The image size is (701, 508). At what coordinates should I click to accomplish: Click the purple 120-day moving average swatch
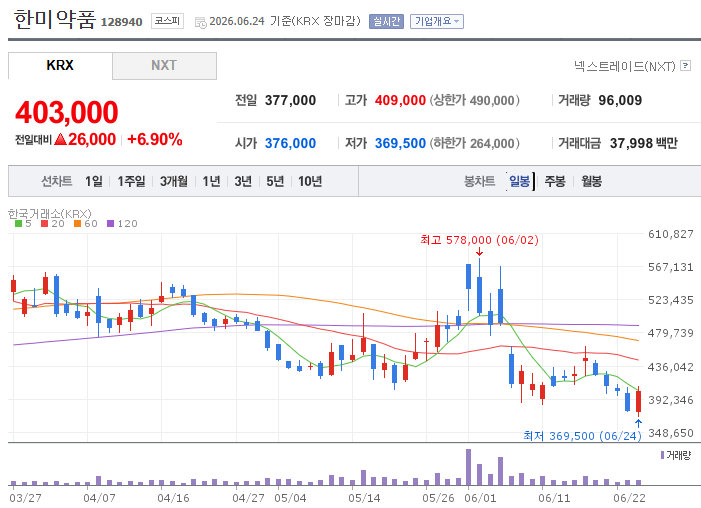pos(110,224)
